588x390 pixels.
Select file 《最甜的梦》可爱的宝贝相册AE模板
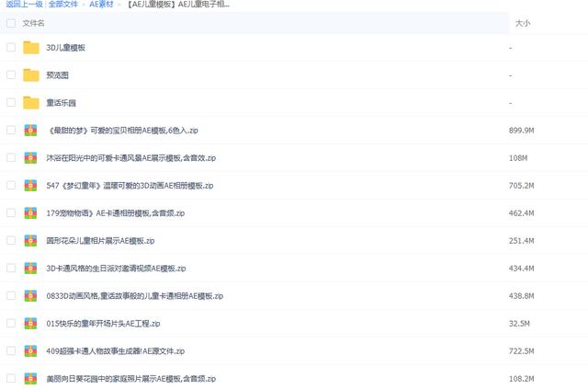click(x=122, y=131)
